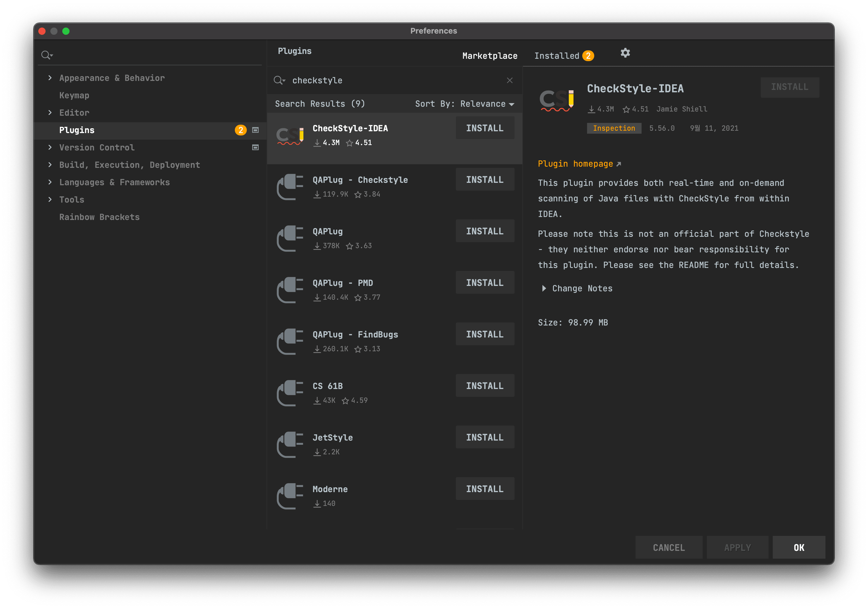Image resolution: width=868 pixels, height=609 pixels.
Task: Select the QAPlug - PMD plugin icon
Action: click(290, 290)
